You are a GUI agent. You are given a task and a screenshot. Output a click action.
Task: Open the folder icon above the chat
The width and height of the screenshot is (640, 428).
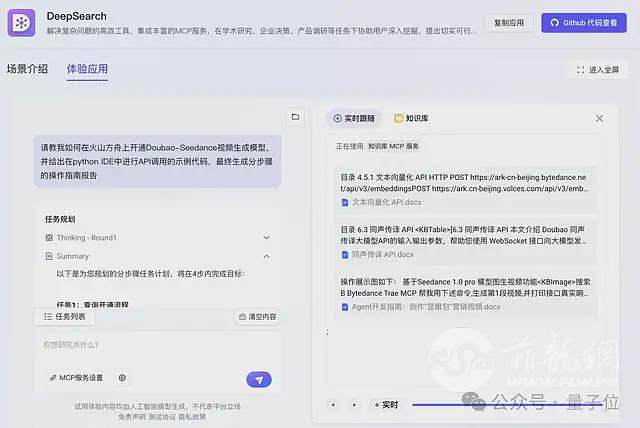pos(296,117)
